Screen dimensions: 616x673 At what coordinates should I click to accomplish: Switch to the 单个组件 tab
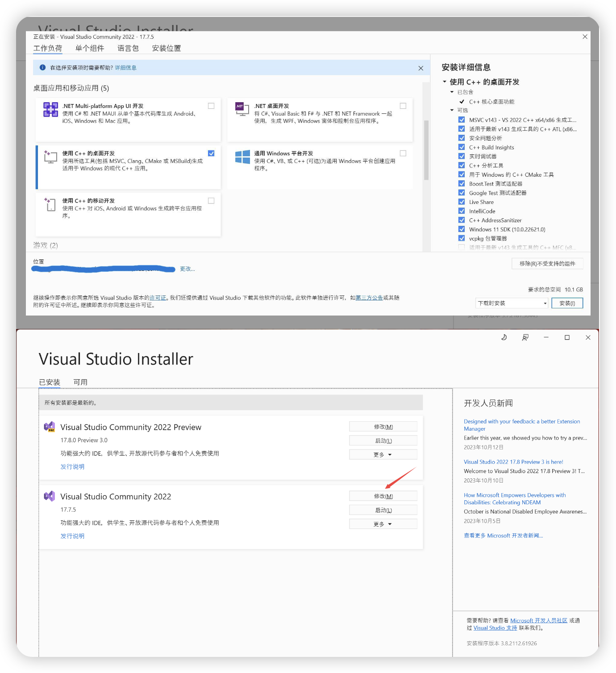pos(90,48)
